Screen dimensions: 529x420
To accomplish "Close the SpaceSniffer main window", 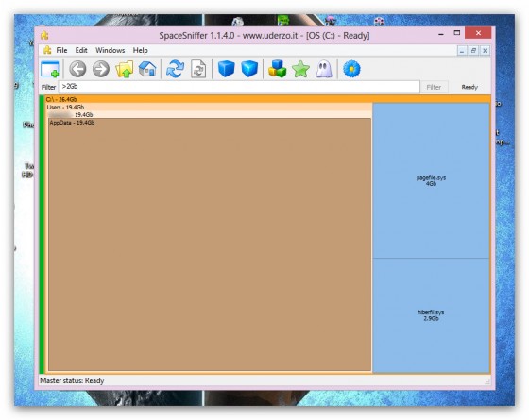I will click(478, 33).
